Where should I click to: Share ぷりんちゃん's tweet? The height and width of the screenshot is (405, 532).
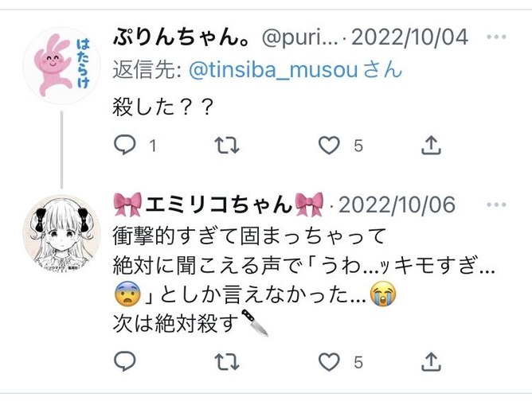(x=431, y=145)
